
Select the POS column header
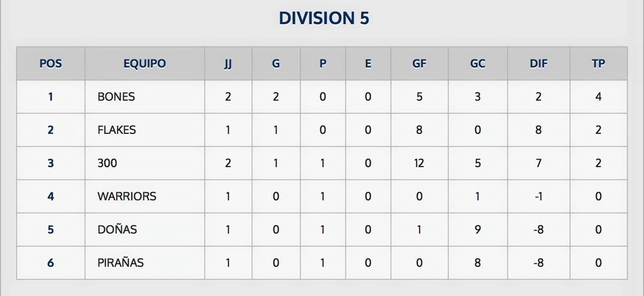pos(51,64)
